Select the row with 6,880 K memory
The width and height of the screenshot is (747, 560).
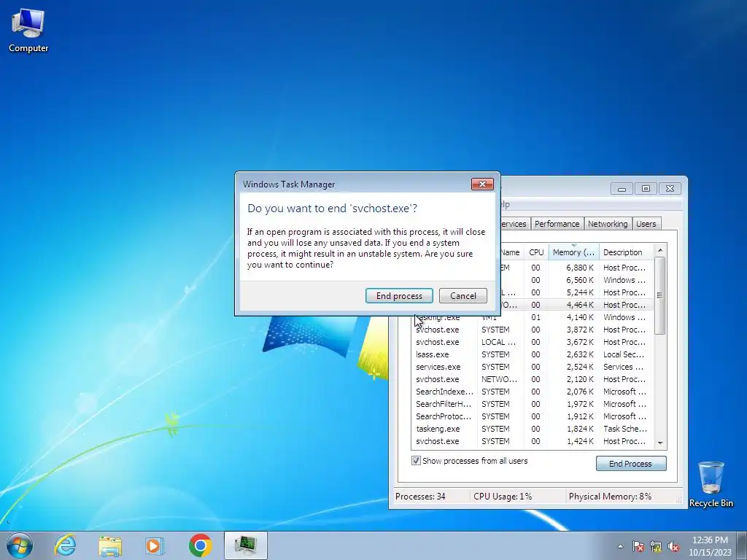point(576,268)
